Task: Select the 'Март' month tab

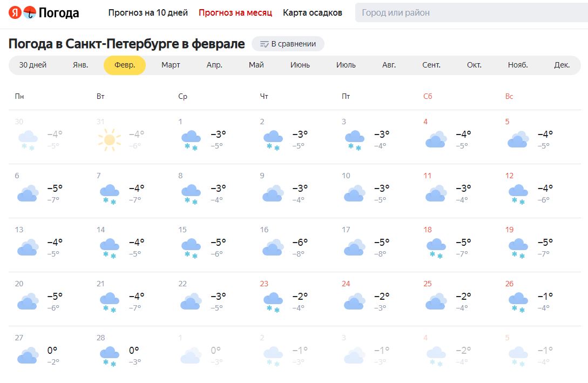Action: point(171,65)
